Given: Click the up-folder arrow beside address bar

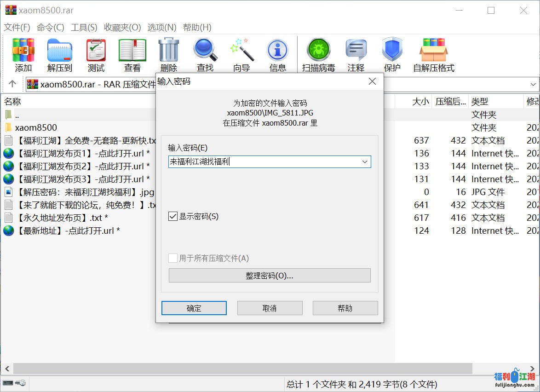Looking at the screenshot, I should 12,84.
